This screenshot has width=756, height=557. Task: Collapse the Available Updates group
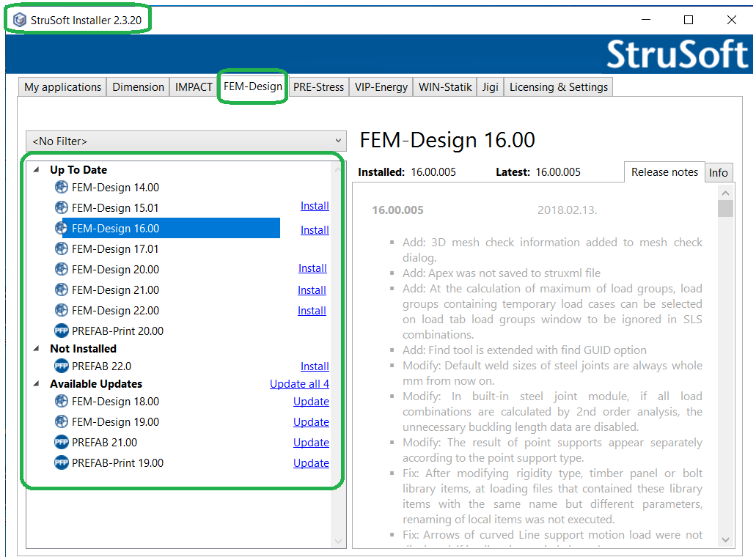37,383
